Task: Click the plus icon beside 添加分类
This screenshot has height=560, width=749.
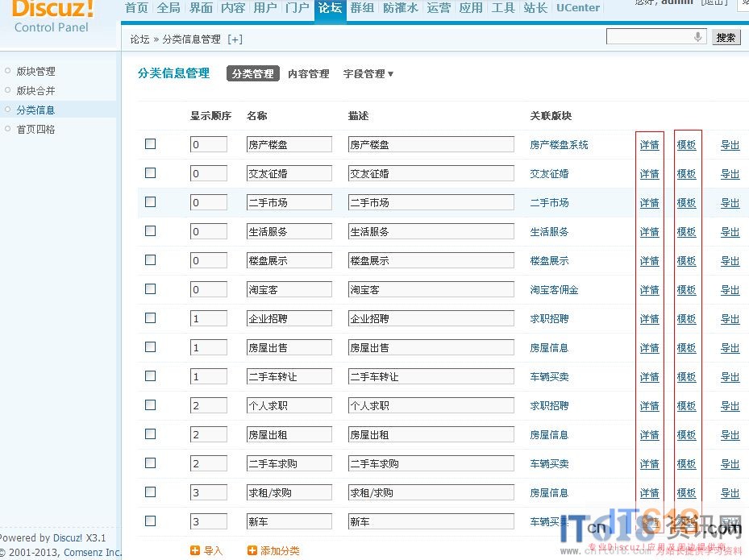Action: (x=252, y=550)
